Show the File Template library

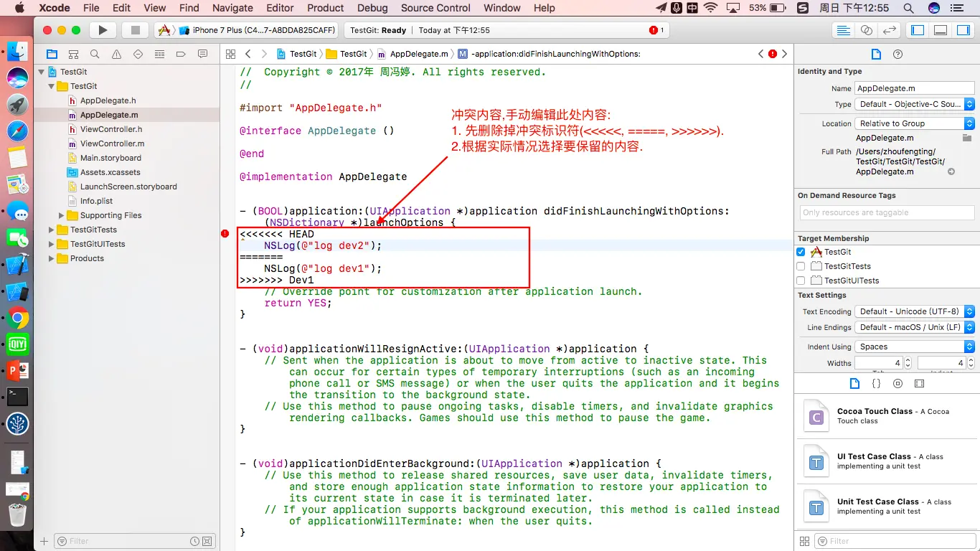(x=854, y=384)
